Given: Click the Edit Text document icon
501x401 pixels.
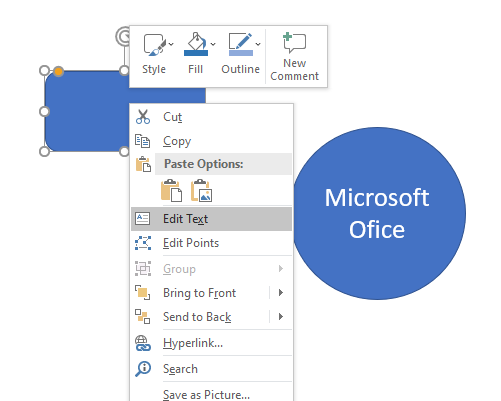Looking at the screenshot, I should pos(143,219).
